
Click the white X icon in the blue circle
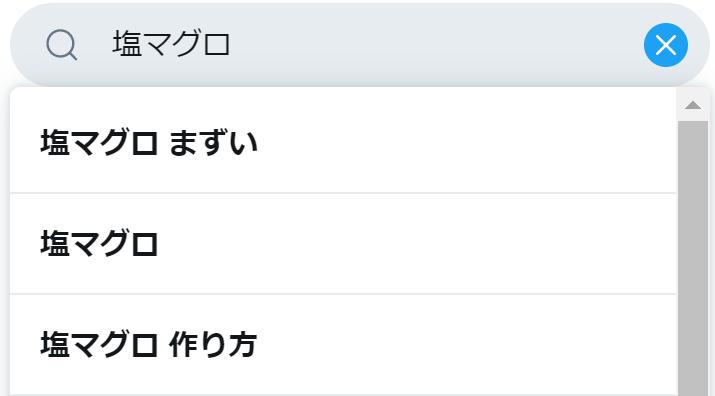point(666,45)
